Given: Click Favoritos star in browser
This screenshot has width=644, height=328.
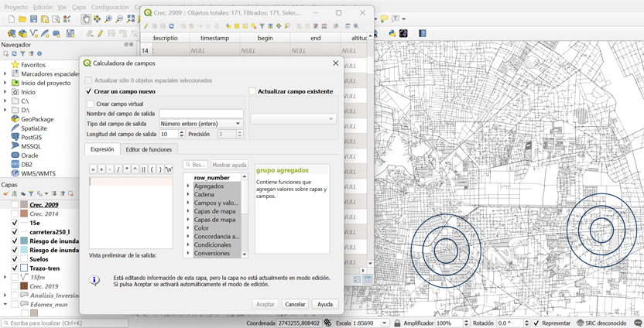Looking at the screenshot, I should 15,65.
